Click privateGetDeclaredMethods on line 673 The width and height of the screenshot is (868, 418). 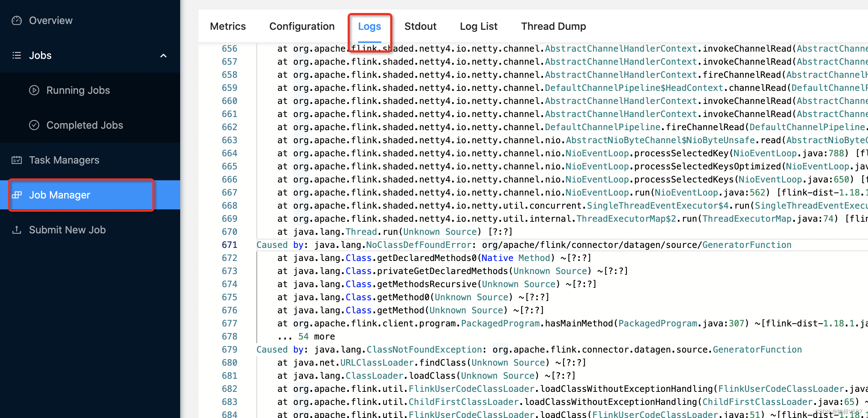pyautogui.click(x=442, y=271)
